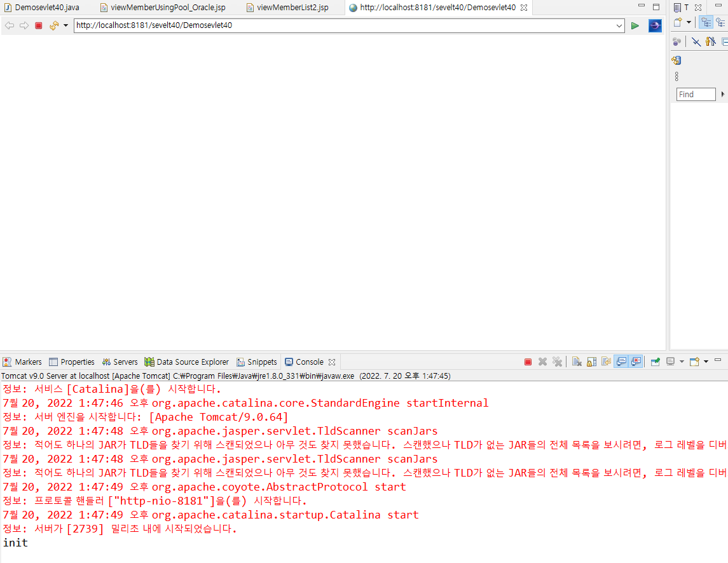
Task: Open page in external web browser
Action: (655, 25)
